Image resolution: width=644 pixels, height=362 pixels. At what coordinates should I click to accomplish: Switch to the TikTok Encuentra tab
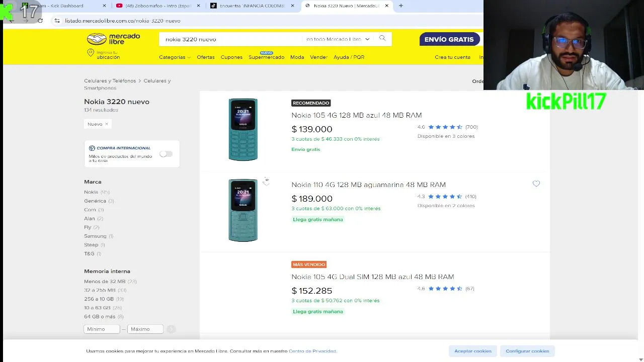point(252,6)
